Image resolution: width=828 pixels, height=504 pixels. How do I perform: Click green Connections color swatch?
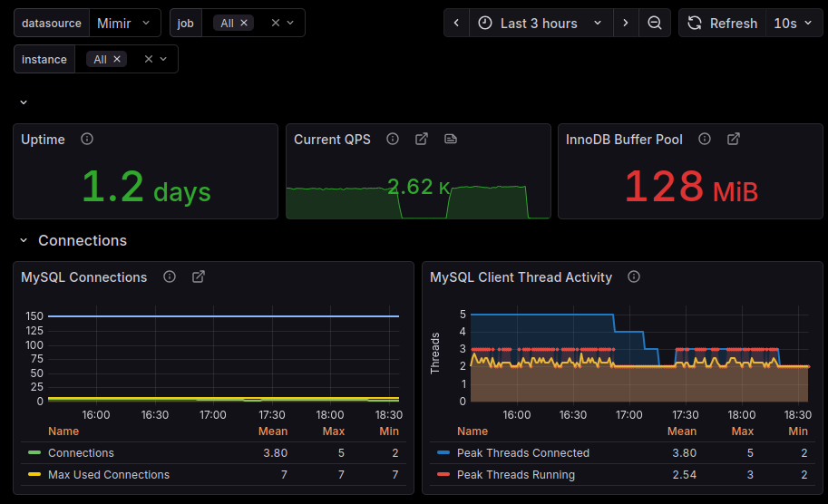click(34, 453)
